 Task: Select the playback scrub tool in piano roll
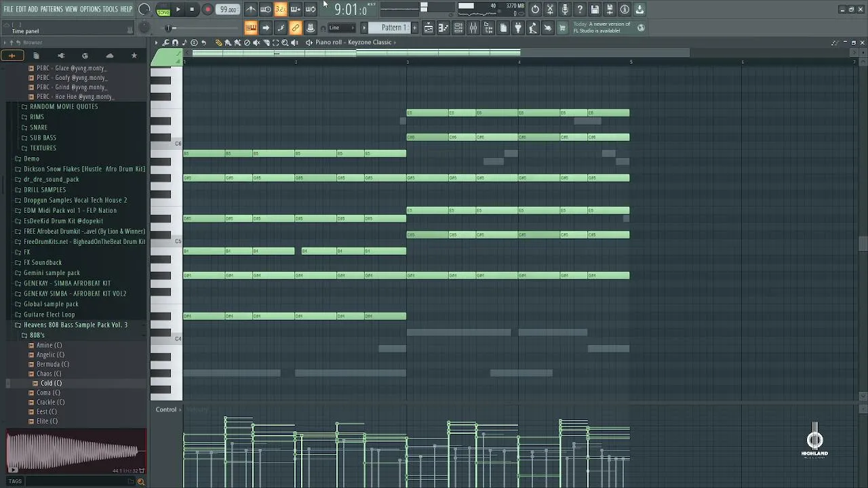(294, 43)
